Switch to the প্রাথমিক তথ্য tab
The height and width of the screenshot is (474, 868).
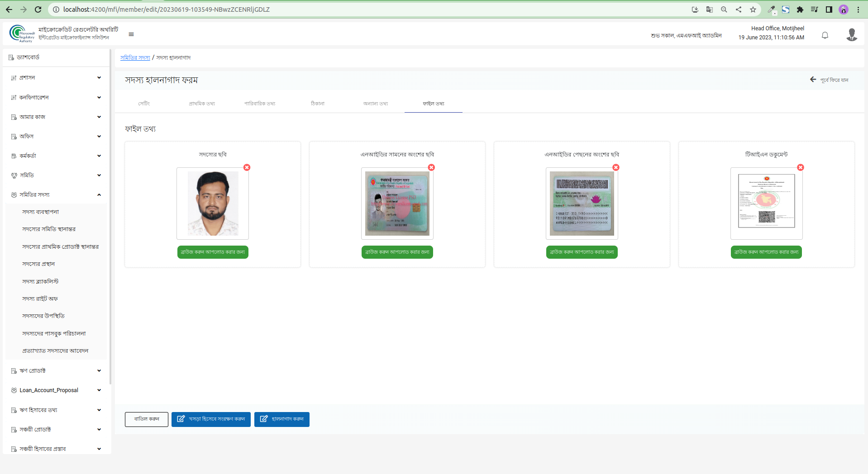pos(202,104)
